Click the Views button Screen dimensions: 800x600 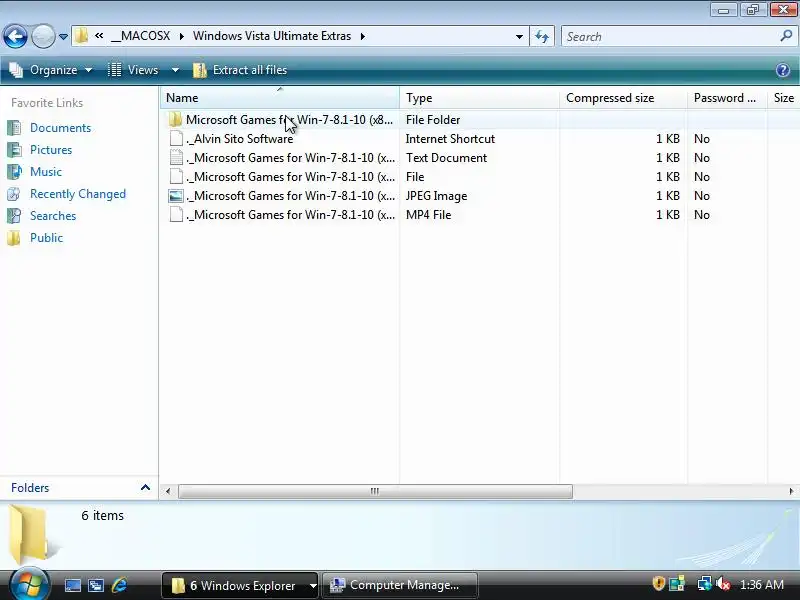coord(134,70)
